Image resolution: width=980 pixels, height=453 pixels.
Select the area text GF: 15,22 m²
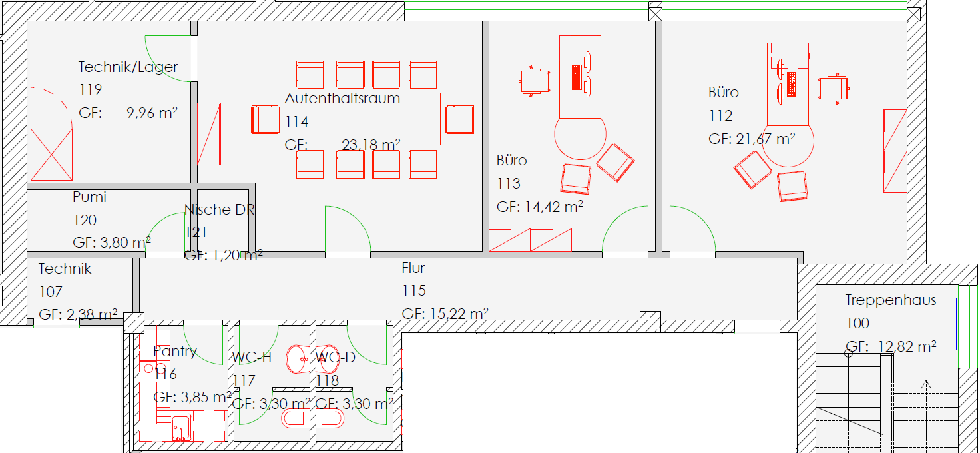(x=445, y=314)
